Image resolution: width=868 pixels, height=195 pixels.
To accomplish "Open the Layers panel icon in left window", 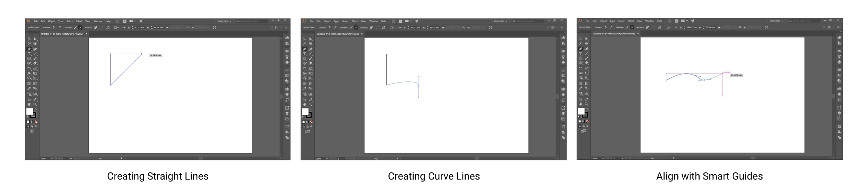I will (287, 113).
